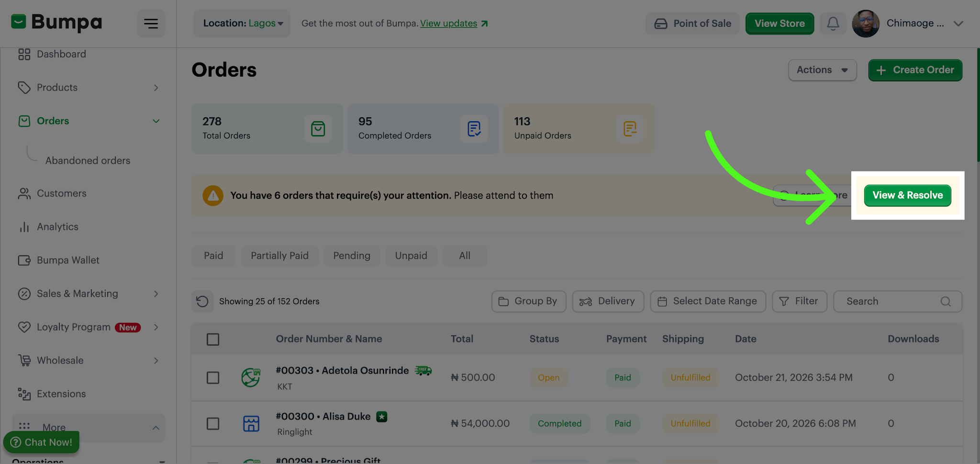Click the Group By button
This screenshot has height=464, width=980.
point(528,301)
